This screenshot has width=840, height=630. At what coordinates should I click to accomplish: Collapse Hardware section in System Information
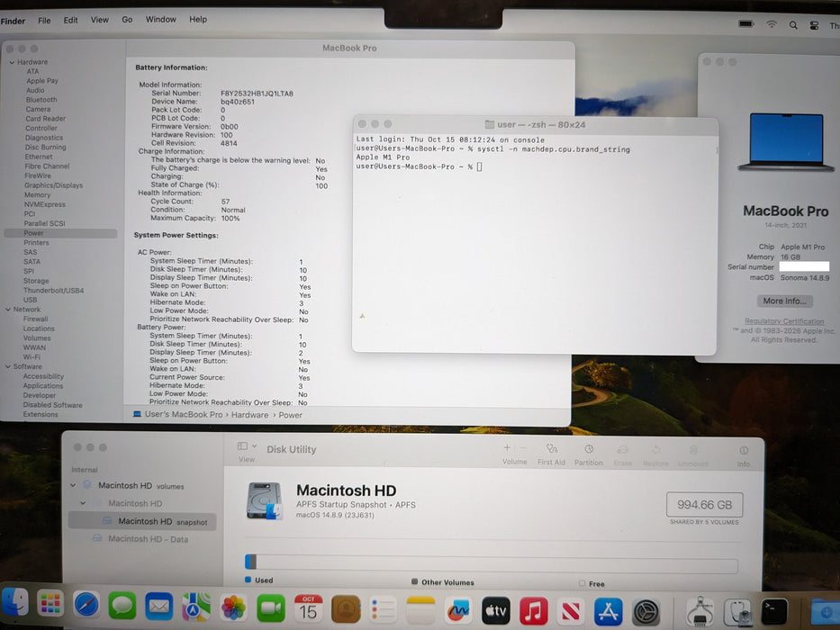click(x=12, y=62)
